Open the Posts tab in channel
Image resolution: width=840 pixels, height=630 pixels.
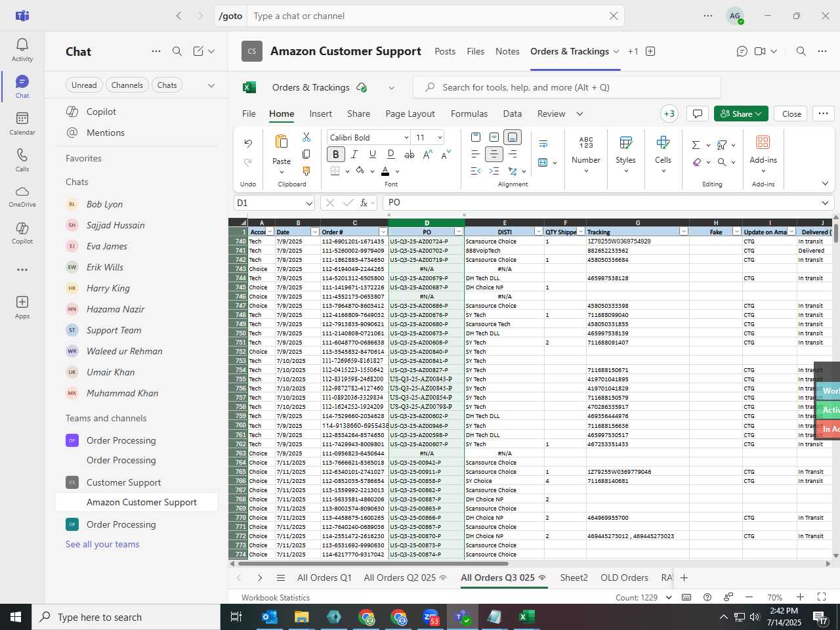coord(445,51)
